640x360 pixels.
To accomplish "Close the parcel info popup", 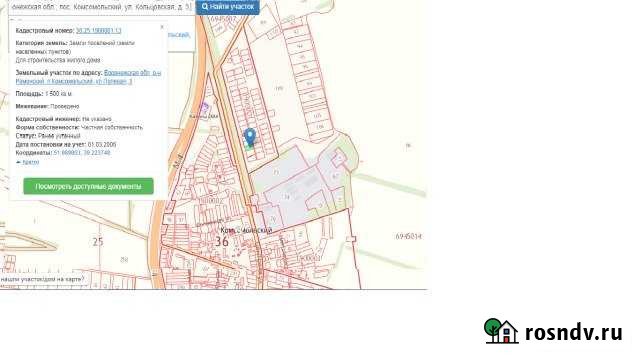I will pos(162,27).
